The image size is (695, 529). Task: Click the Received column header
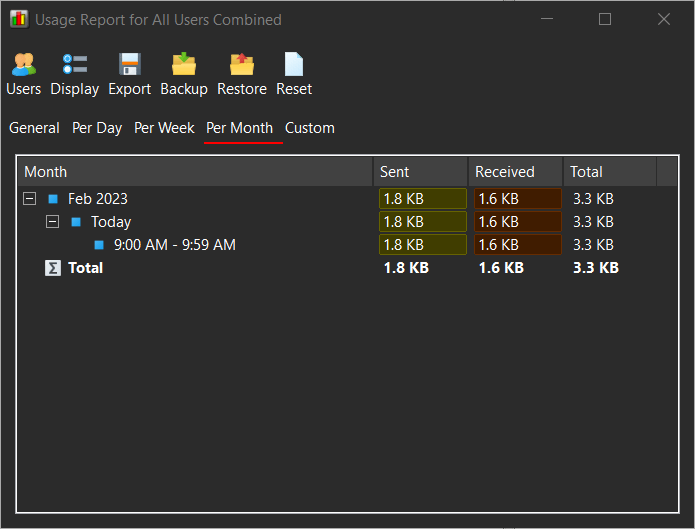(x=514, y=172)
